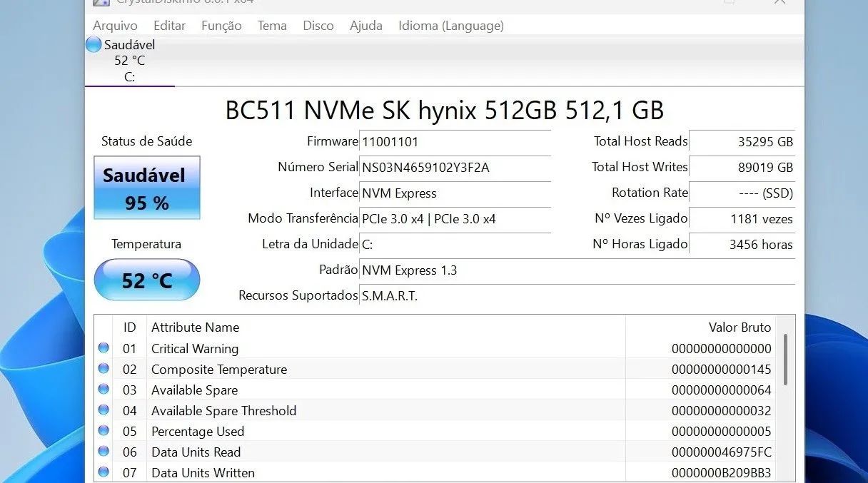Viewport: 868px width, 483px height.
Task: Click the status dot for Available Spare Threshold
Action: coord(104,410)
